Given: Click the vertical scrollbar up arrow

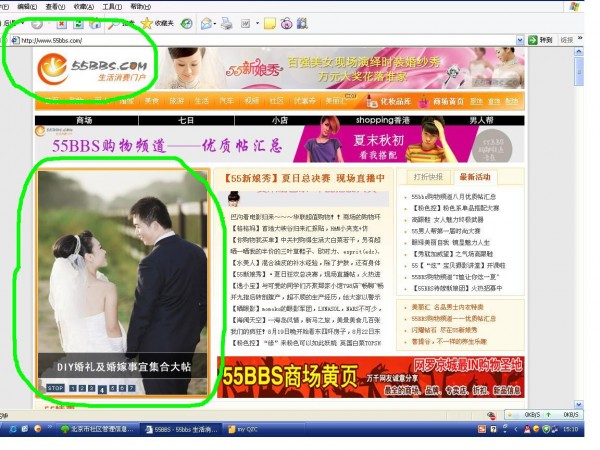Looking at the screenshot, I should [579, 51].
